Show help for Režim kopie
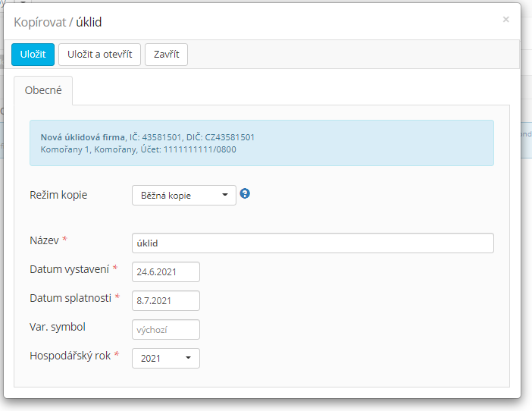 click(x=245, y=193)
